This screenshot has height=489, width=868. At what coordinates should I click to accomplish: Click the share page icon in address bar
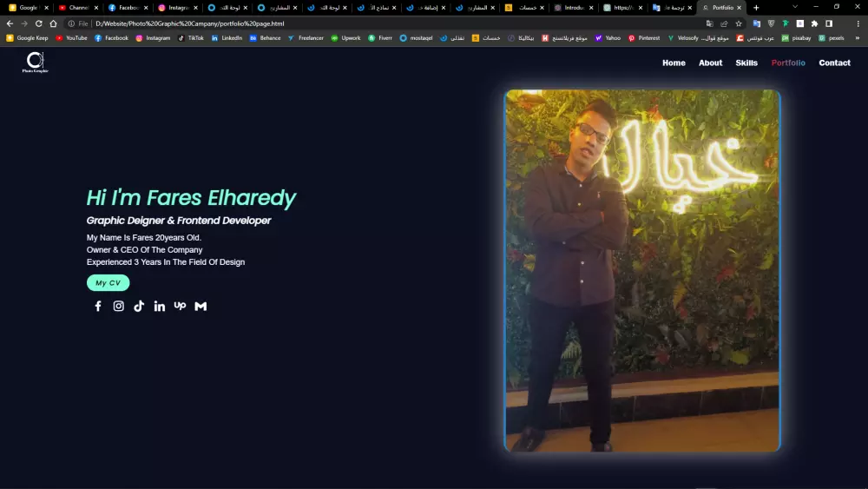(x=724, y=23)
